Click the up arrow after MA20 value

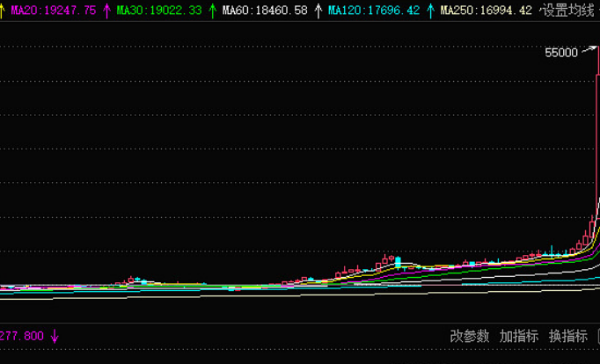click(107, 11)
